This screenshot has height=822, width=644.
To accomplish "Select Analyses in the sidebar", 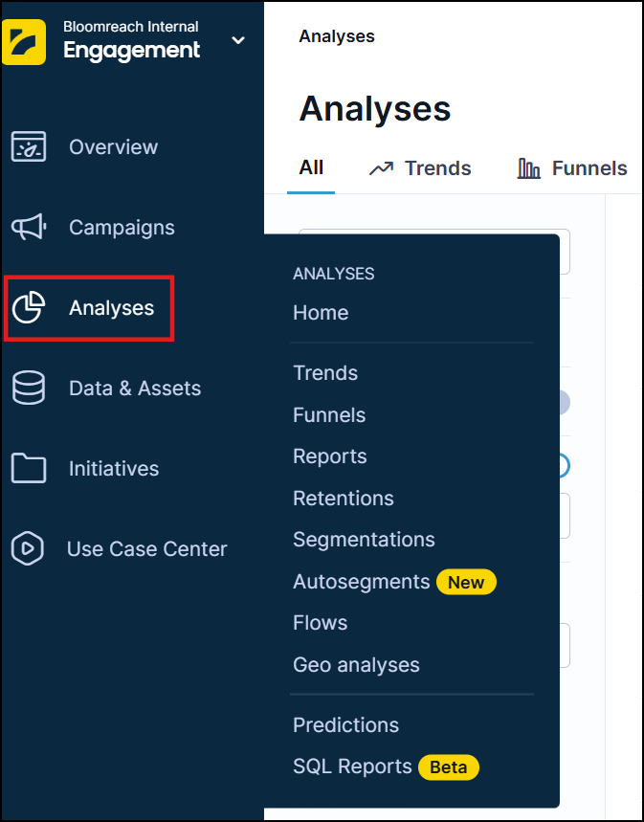I will click(112, 308).
